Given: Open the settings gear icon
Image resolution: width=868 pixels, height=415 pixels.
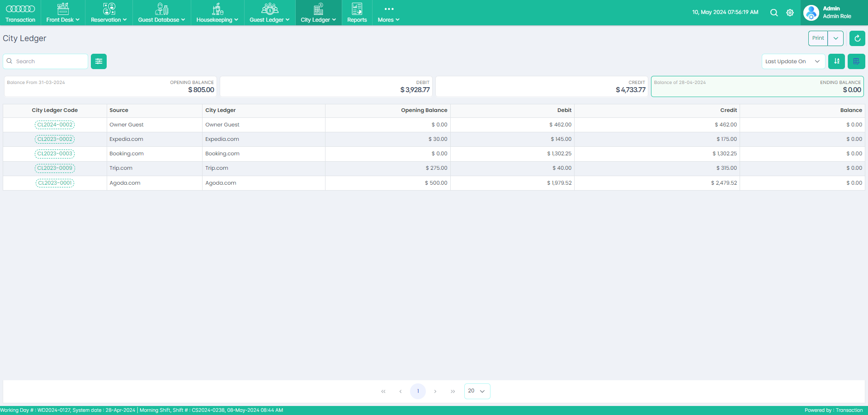Looking at the screenshot, I should point(790,13).
